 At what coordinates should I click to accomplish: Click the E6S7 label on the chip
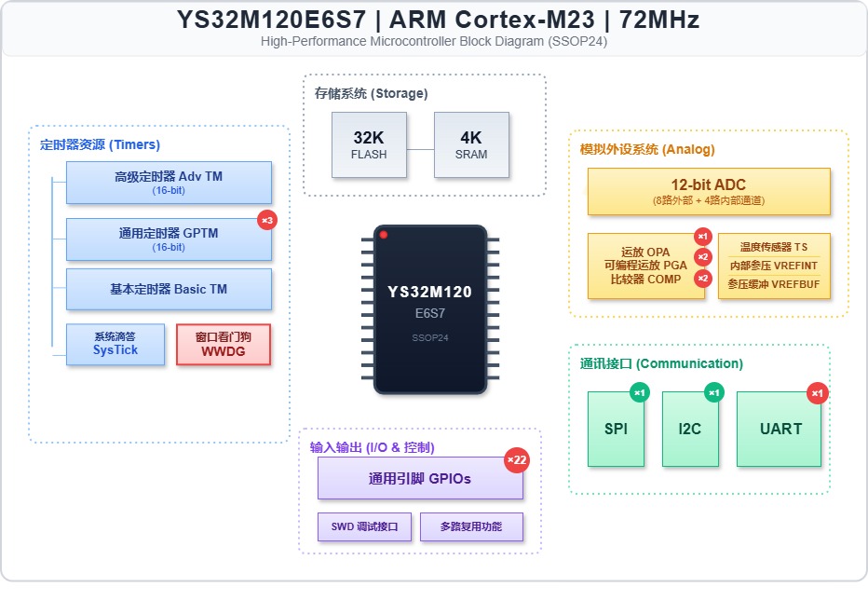[x=430, y=313]
